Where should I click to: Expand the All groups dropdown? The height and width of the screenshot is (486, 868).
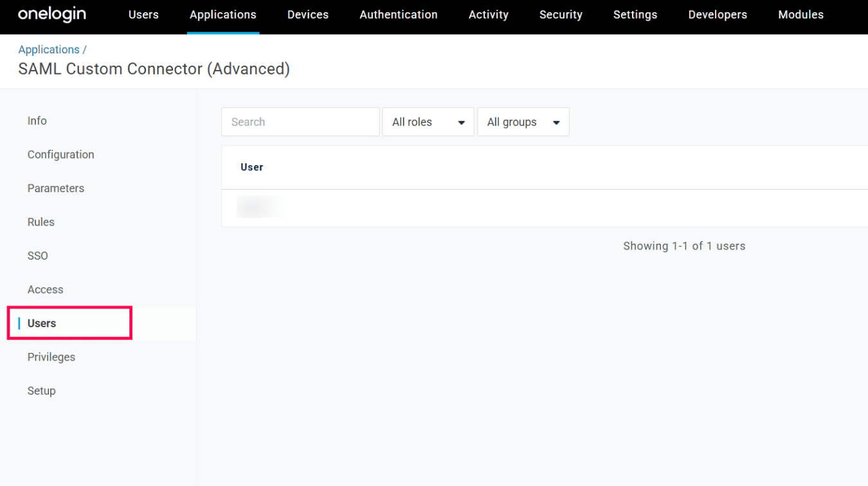(x=523, y=122)
